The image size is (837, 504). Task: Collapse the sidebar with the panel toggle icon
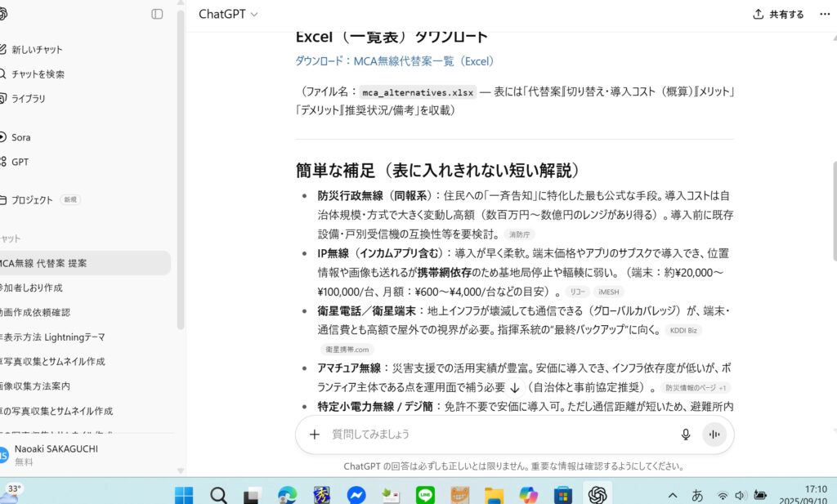pos(157,14)
